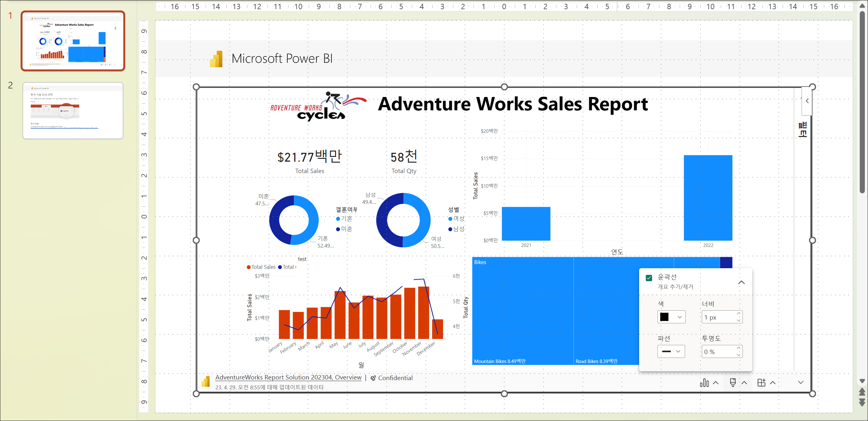Open the 파선 dash style dropdown
Image resolution: width=868 pixels, height=421 pixels.
point(671,351)
